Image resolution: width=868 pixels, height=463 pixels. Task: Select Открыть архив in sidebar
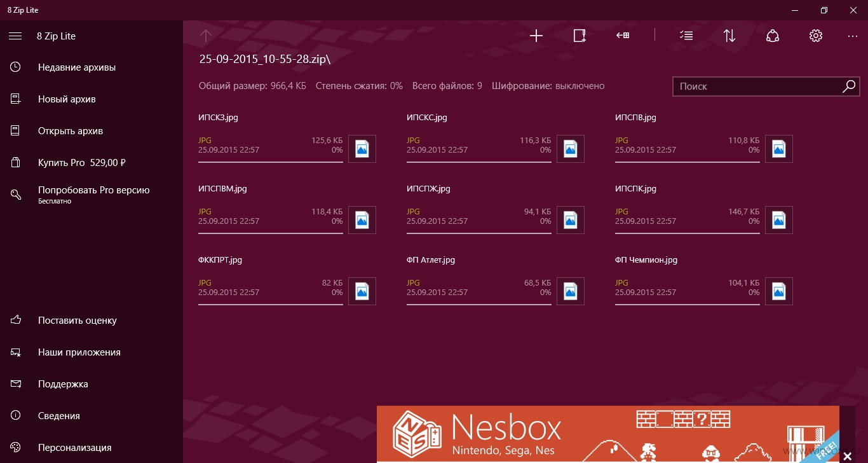click(x=92, y=131)
